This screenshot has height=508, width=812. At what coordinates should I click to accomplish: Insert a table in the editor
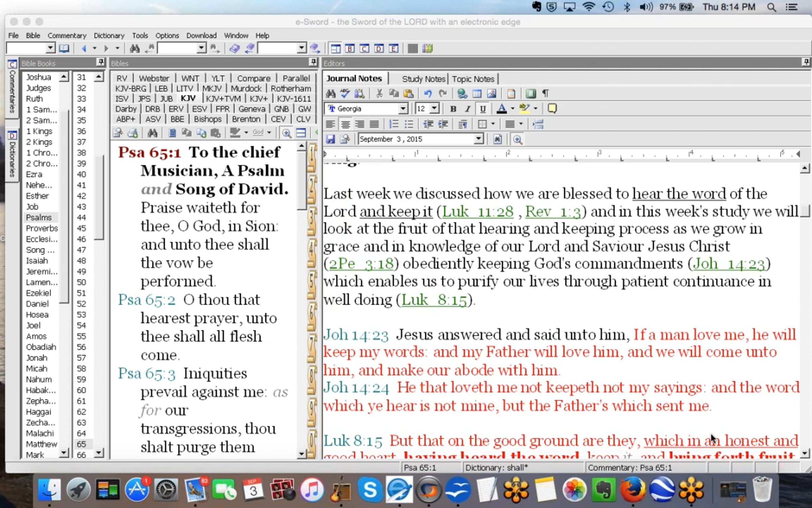tap(477, 93)
